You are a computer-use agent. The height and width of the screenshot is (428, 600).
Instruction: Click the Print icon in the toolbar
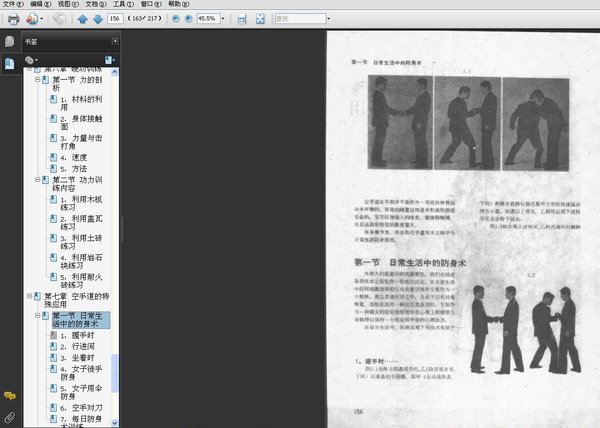tap(13, 19)
